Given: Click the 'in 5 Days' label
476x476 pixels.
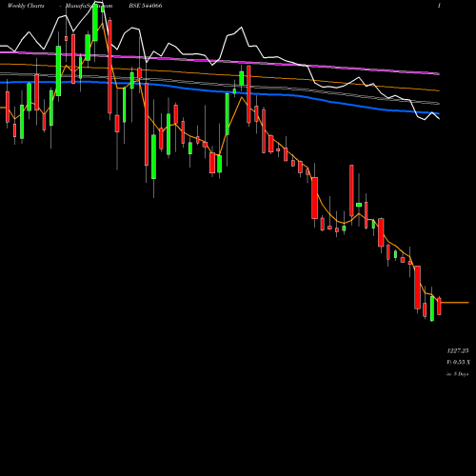Looking at the screenshot, I should point(458,374).
